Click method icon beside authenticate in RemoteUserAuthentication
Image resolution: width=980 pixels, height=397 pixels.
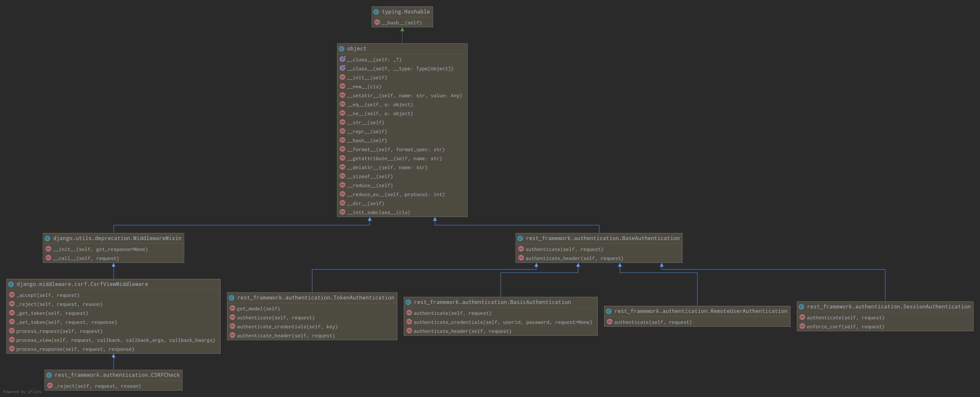610,322
